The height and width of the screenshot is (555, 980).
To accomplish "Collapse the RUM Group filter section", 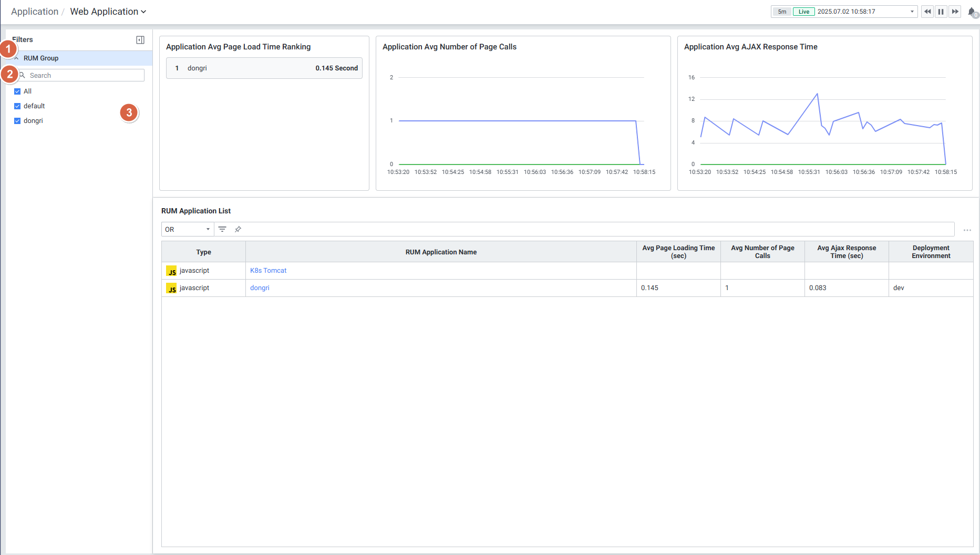I will [x=17, y=58].
